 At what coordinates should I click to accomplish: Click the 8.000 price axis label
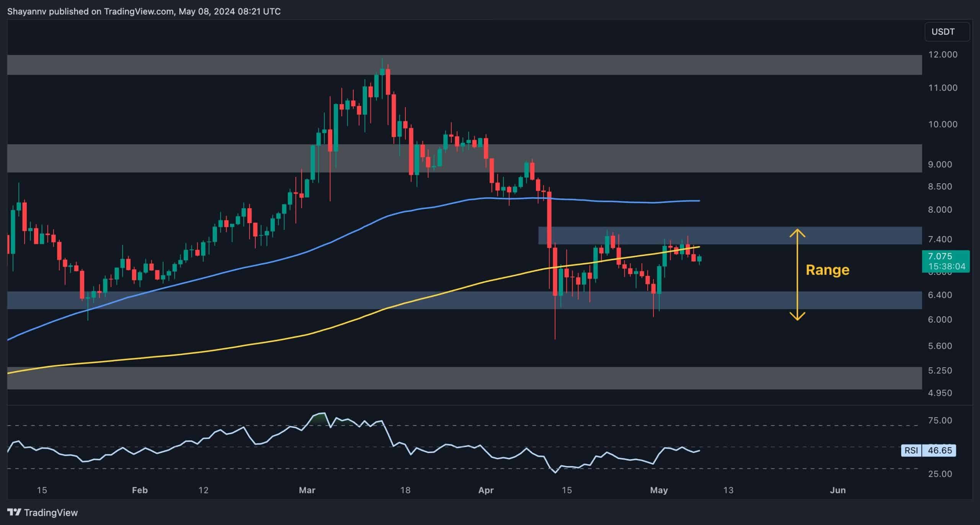click(x=939, y=210)
